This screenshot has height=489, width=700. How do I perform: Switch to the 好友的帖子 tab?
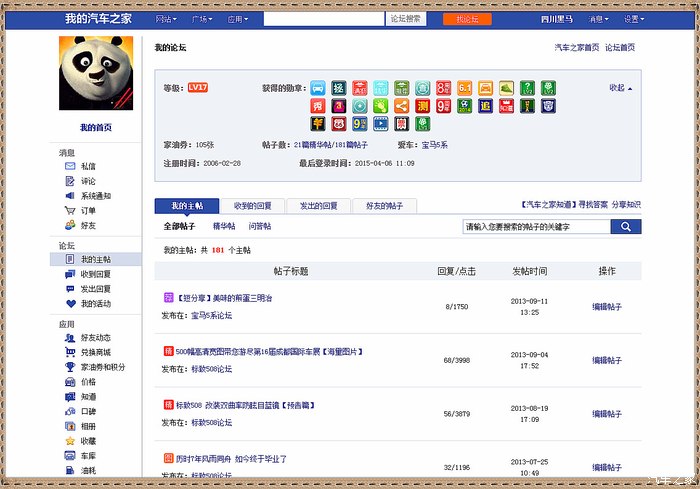[384, 206]
